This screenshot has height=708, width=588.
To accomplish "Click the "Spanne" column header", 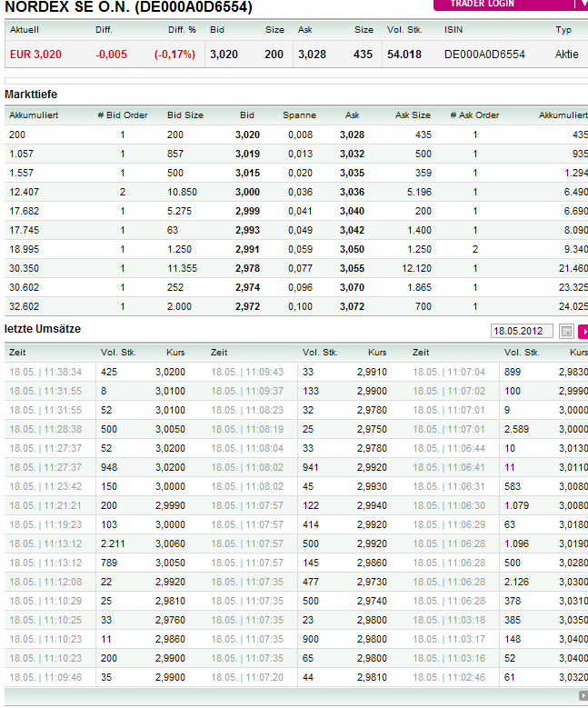I will pos(299,115).
